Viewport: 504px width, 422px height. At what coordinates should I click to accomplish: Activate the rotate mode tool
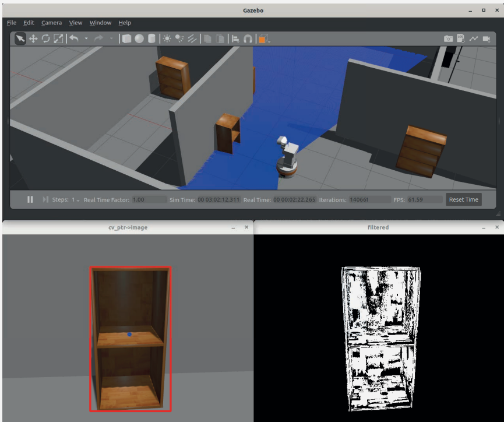pyautogui.click(x=45, y=38)
